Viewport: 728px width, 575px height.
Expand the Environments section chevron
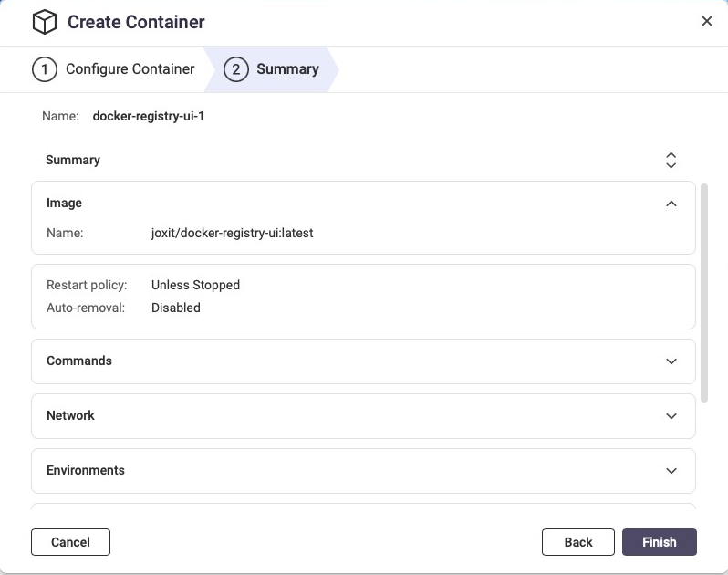point(671,471)
